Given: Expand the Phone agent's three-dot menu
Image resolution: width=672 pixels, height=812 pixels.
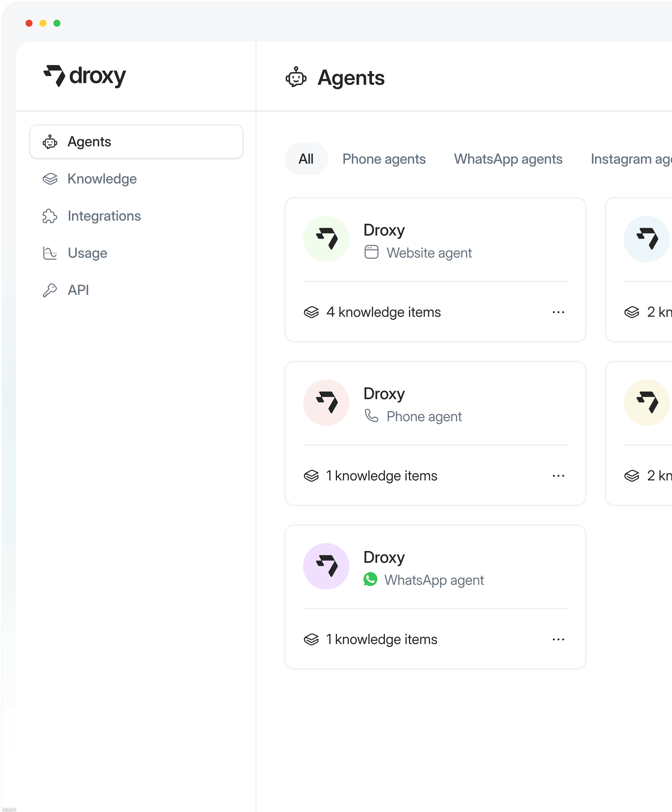Looking at the screenshot, I should pos(558,475).
